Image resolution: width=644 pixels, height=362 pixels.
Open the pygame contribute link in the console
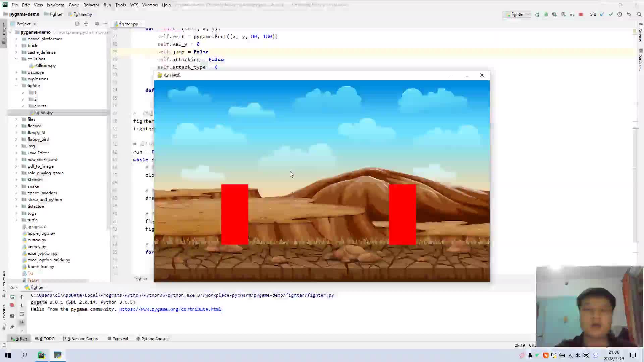[x=170, y=309]
